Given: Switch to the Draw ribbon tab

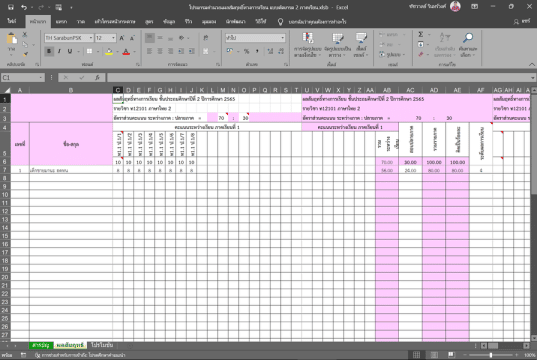Looking at the screenshot, I should pyautogui.click(x=81, y=22).
